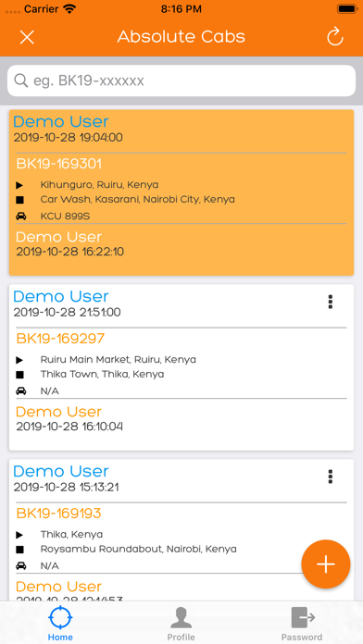Open options menu for booking BK19-169193
The height and width of the screenshot is (644, 363).
coord(330,477)
